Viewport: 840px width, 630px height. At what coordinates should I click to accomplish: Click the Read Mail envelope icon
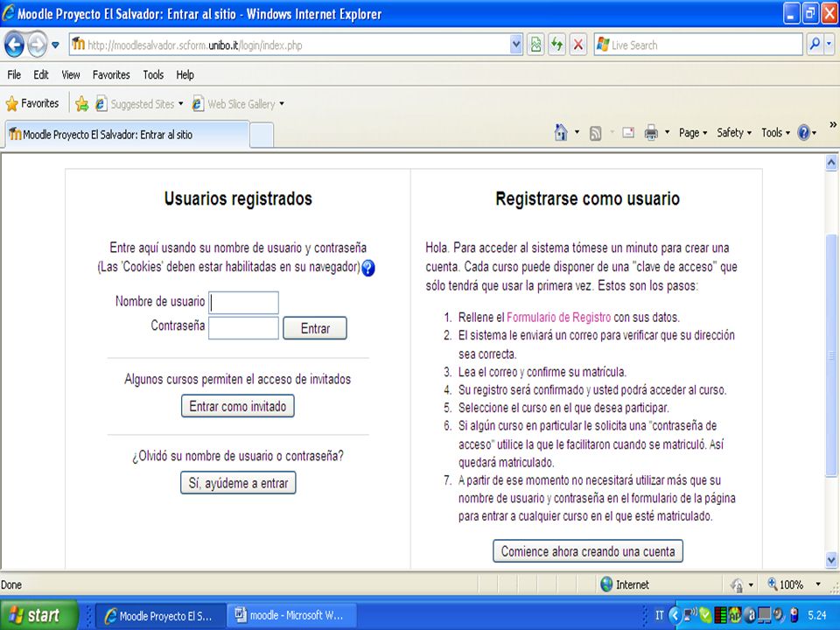[628, 132]
